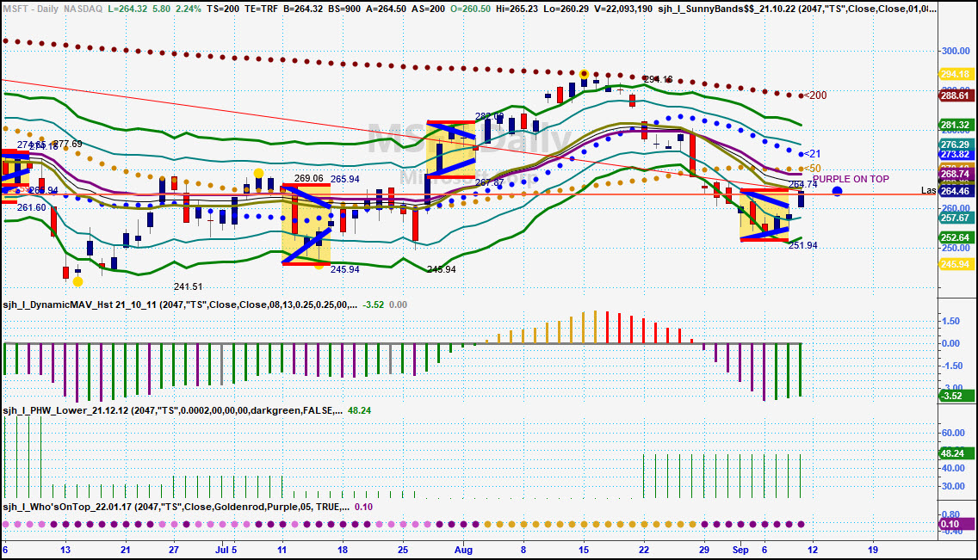This screenshot has height=560, width=978.
Task: Click the 294.16 swing high label
Action: click(658, 79)
